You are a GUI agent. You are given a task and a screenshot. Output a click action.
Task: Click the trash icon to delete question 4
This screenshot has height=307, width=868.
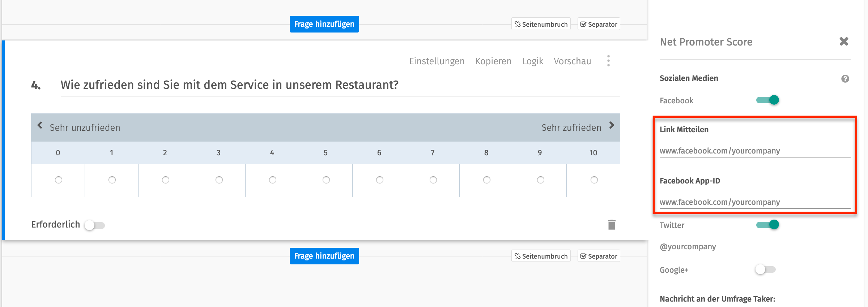point(611,224)
